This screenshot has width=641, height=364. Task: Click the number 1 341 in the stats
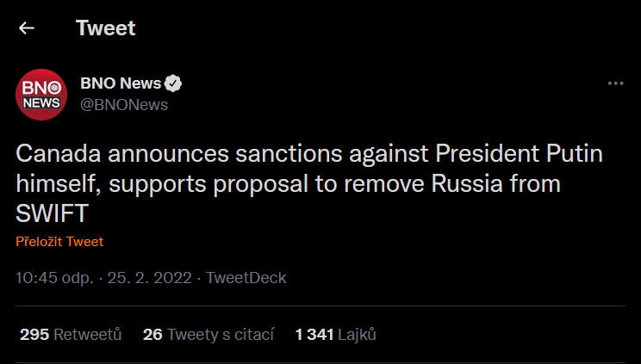pos(314,334)
